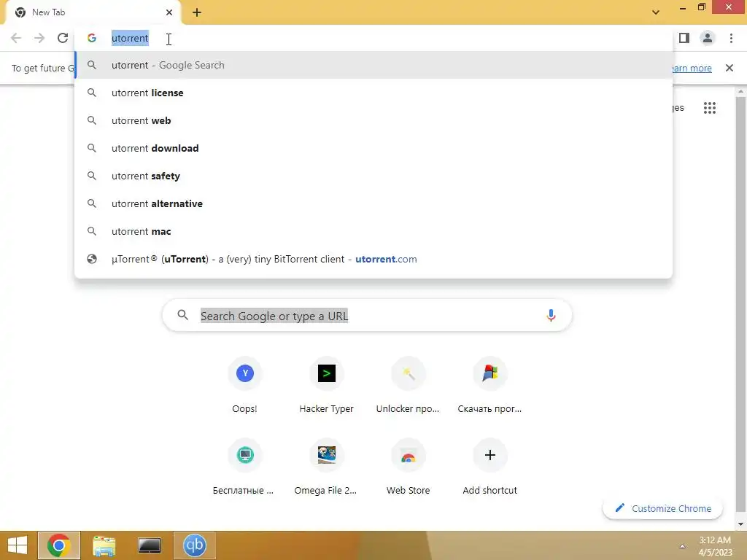Choose suggestion utorrent license
The height and width of the screenshot is (560, 747).
pyautogui.click(x=373, y=93)
